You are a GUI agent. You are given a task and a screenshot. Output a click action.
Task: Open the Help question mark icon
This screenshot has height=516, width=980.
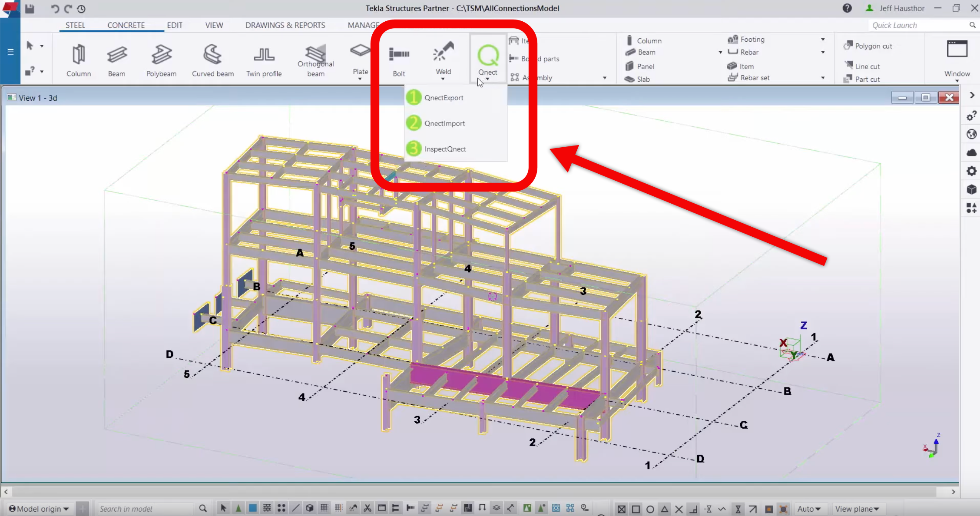coord(847,8)
